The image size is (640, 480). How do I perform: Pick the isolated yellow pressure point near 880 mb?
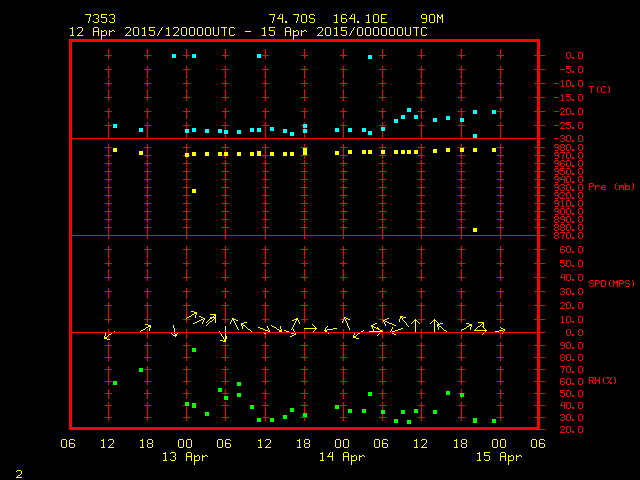click(x=475, y=230)
